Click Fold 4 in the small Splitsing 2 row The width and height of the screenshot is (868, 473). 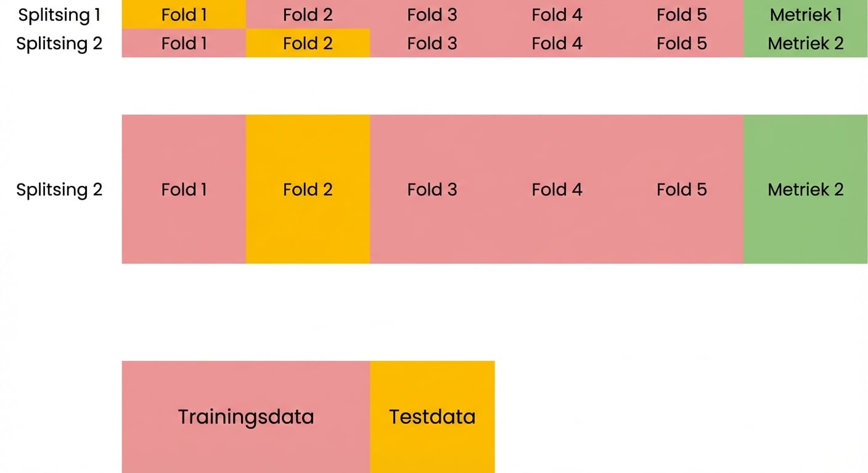click(x=557, y=43)
